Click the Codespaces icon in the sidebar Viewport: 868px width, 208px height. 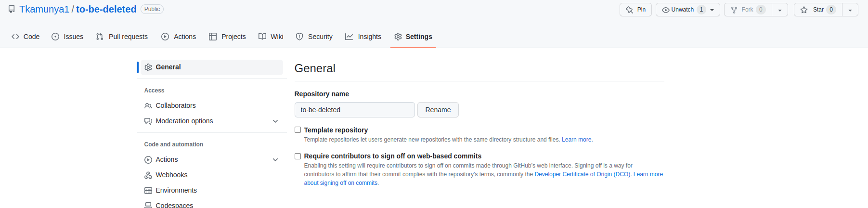[x=148, y=205]
